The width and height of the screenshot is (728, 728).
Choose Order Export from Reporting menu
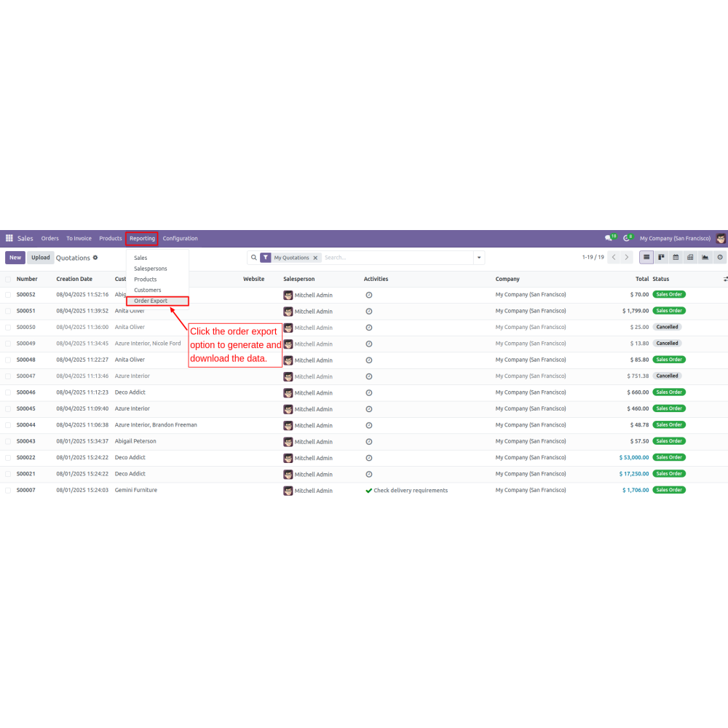(x=151, y=301)
